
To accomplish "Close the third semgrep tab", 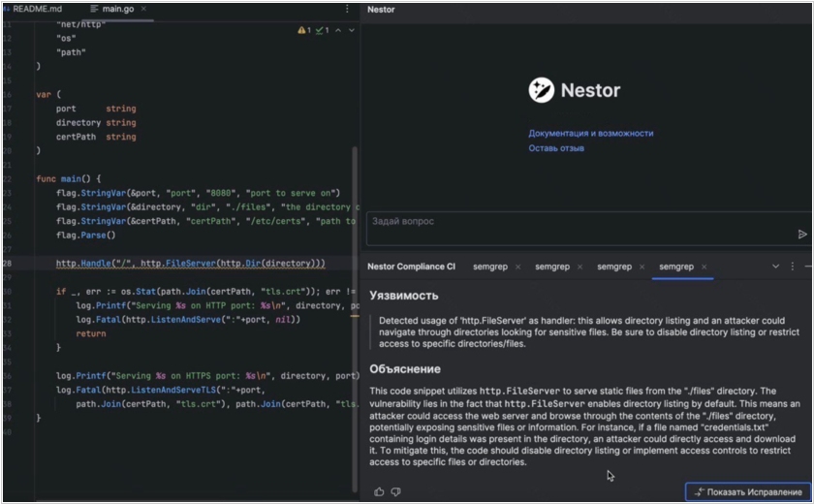I will coord(642,267).
